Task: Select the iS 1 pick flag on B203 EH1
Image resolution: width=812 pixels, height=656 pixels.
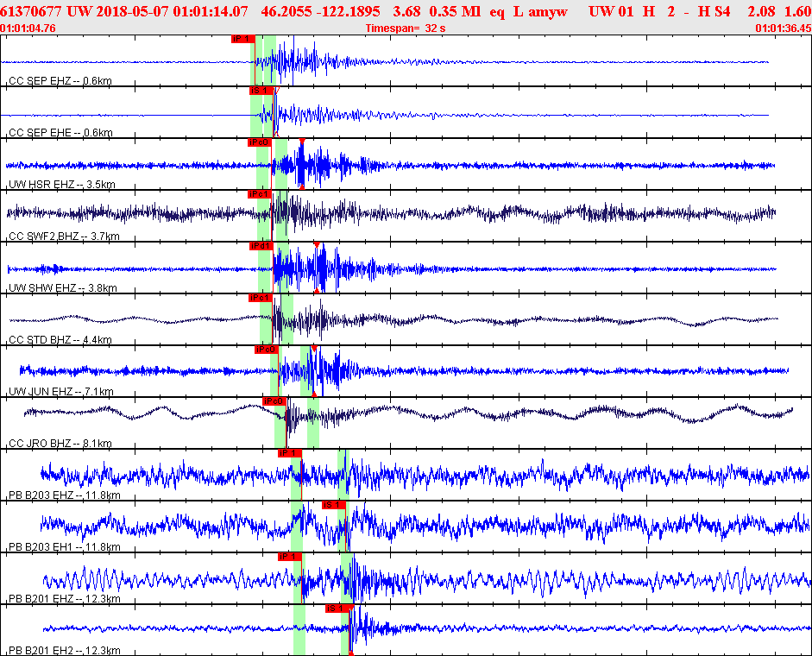Action: click(x=333, y=505)
